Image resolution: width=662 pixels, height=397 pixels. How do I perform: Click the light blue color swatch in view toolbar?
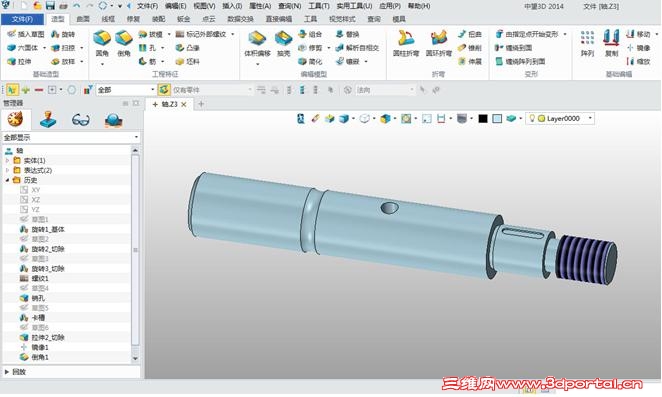[497, 119]
